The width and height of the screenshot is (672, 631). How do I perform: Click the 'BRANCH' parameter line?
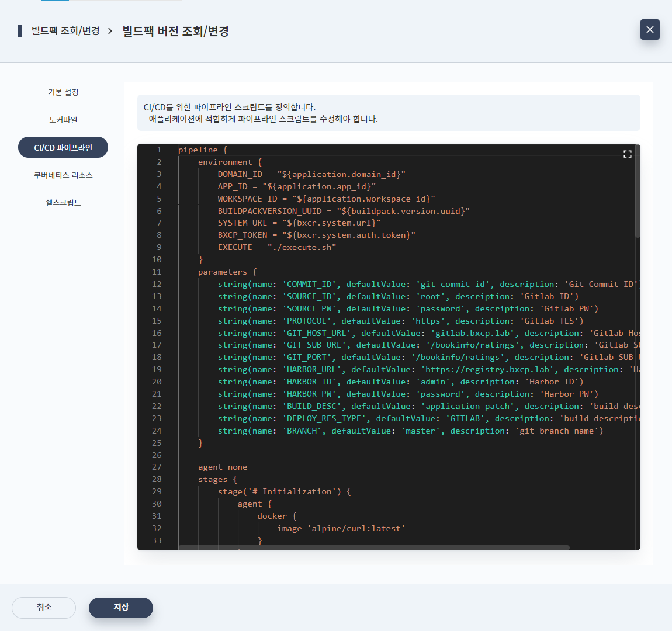point(411,431)
